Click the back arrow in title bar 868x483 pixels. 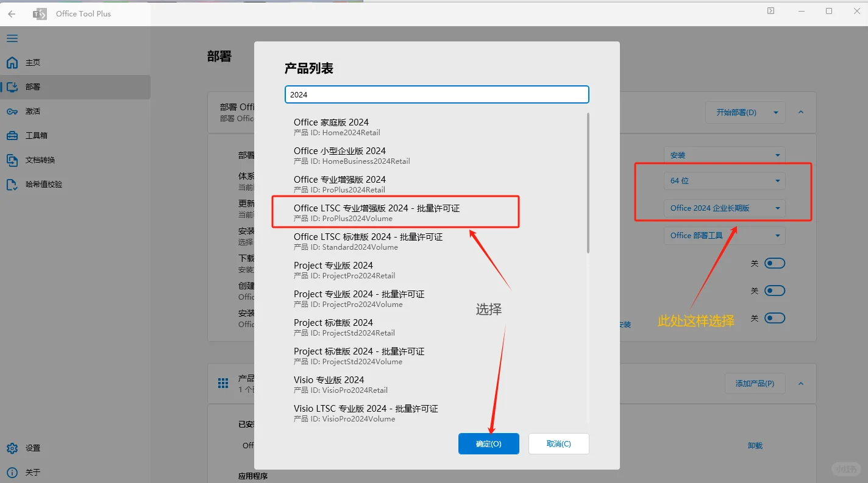[x=11, y=13]
